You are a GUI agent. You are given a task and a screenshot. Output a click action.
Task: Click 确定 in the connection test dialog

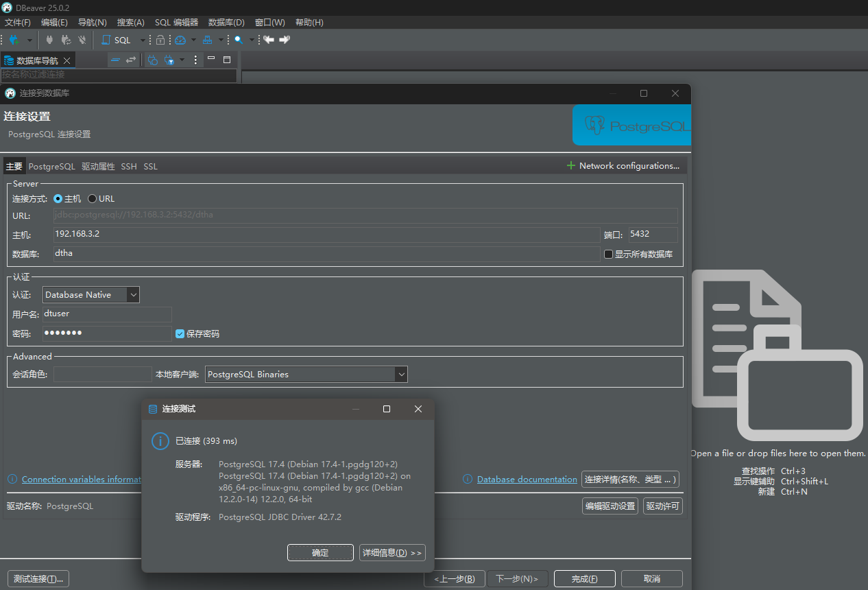(320, 553)
